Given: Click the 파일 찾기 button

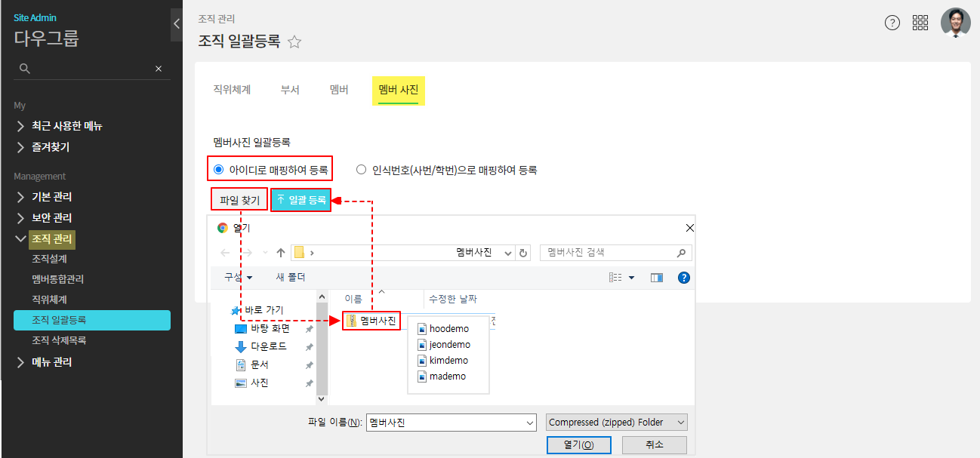Looking at the screenshot, I should 239,200.
